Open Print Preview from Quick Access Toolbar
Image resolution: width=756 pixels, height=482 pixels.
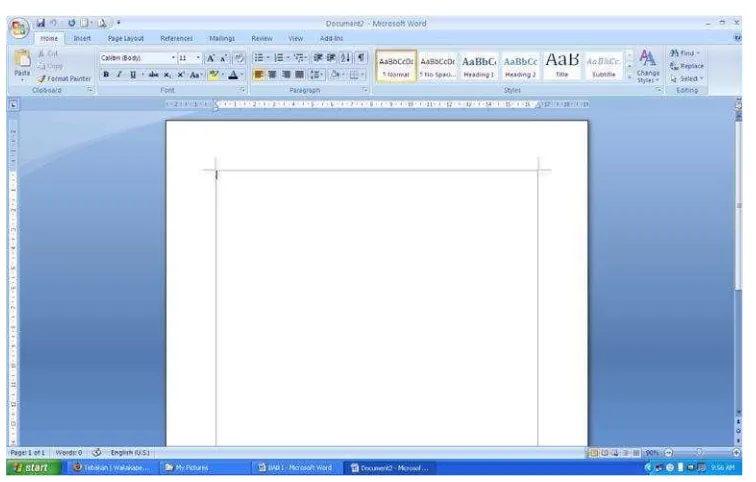102,23
